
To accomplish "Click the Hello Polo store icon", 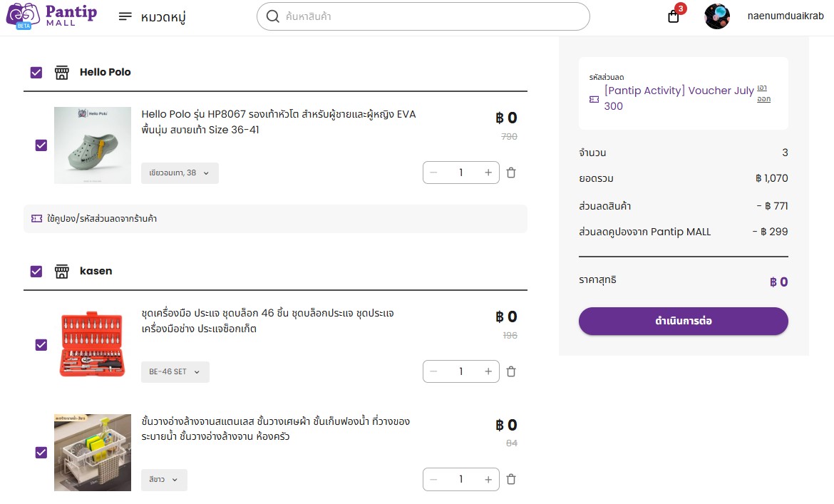I will (x=62, y=72).
